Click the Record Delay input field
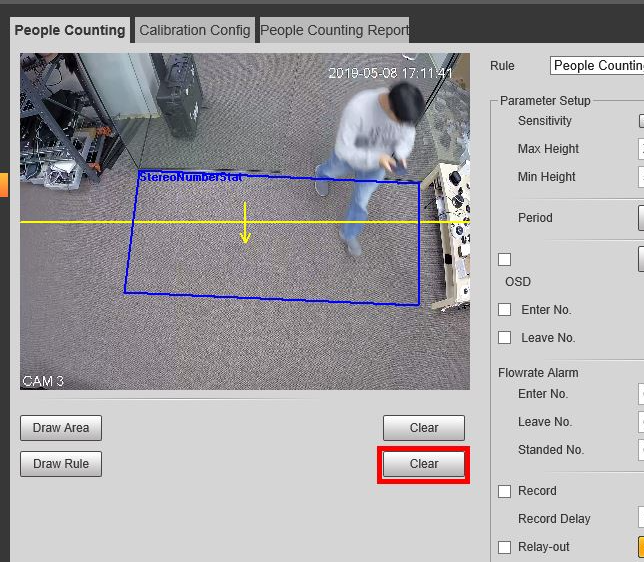This screenshot has height=562, width=644. click(640, 519)
